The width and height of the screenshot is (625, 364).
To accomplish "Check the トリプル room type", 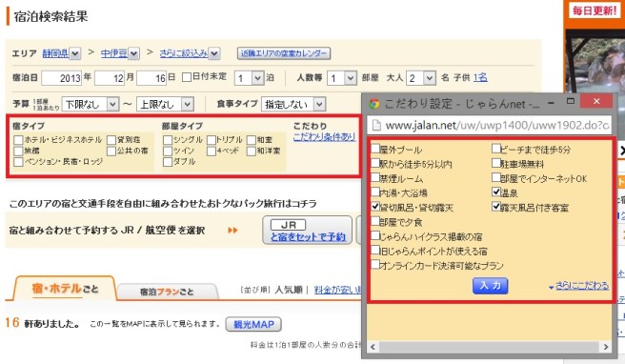I will tap(212, 140).
